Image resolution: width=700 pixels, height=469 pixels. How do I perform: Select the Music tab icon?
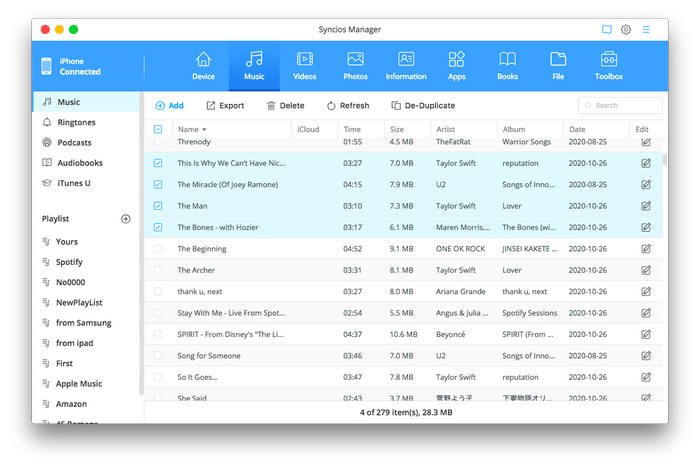[x=254, y=59]
